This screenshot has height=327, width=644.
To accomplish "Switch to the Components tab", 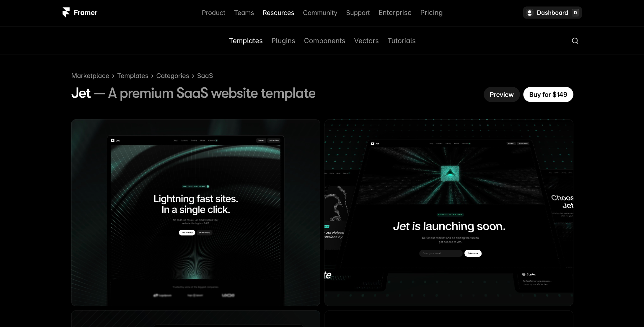I will coord(324,41).
